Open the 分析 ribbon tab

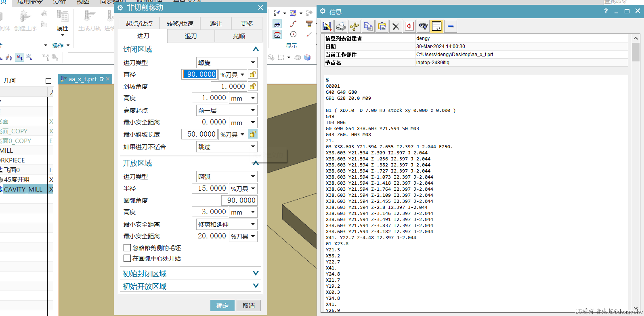(59, 2)
